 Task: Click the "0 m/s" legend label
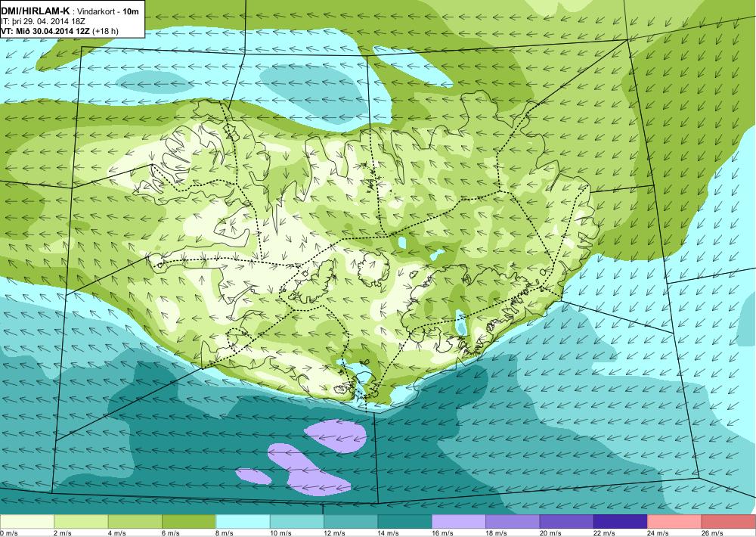click(x=9, y=533)
